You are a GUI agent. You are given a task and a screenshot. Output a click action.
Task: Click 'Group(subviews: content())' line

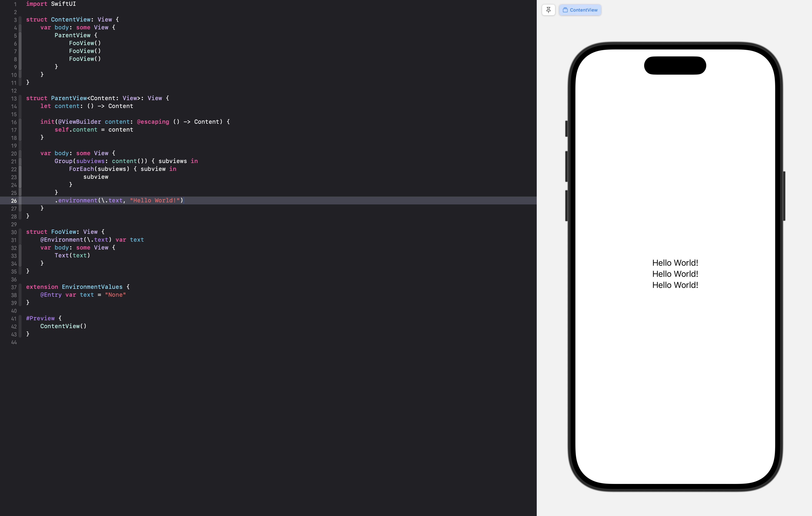coord(126,161)
